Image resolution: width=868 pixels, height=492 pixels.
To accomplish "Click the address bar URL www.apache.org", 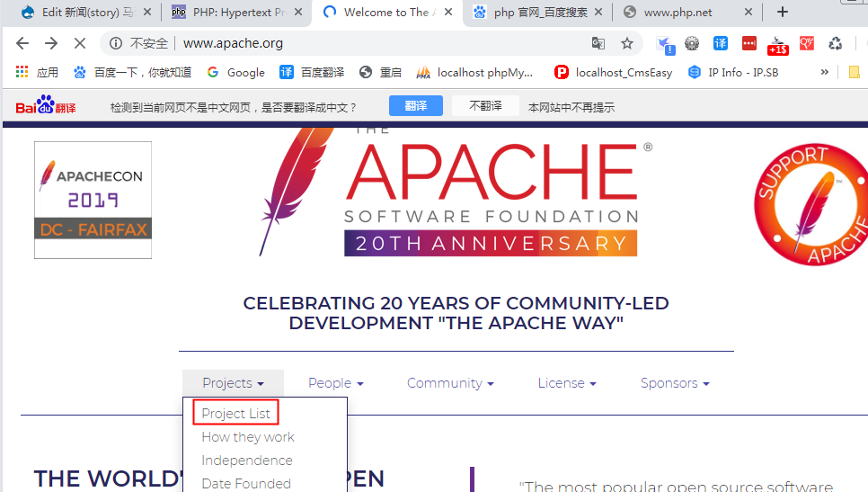I will [x=233, y=43].
